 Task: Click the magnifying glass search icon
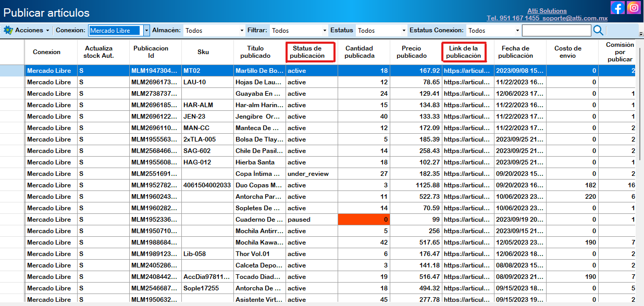[x=598, y=30]
